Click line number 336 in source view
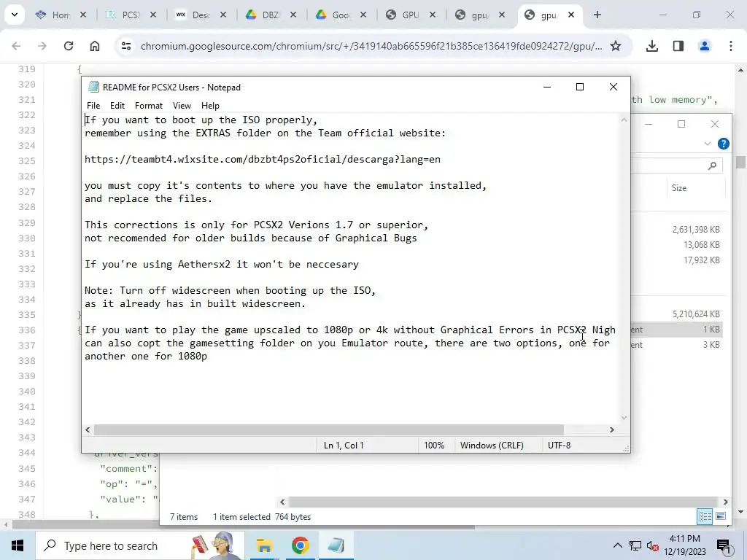 tap(27, 330)
